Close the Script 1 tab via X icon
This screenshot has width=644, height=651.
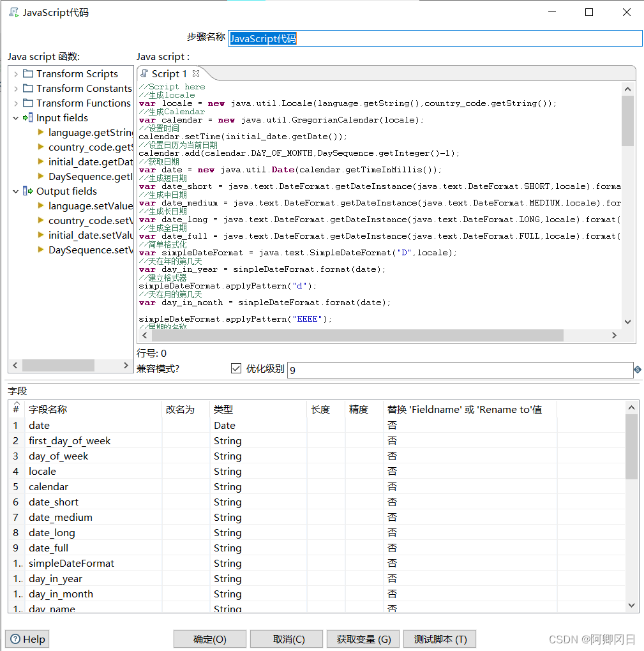(196, 73)
